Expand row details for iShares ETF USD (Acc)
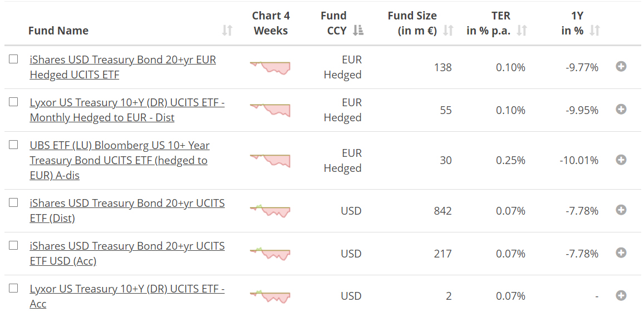644x317 pixels. 621,253
